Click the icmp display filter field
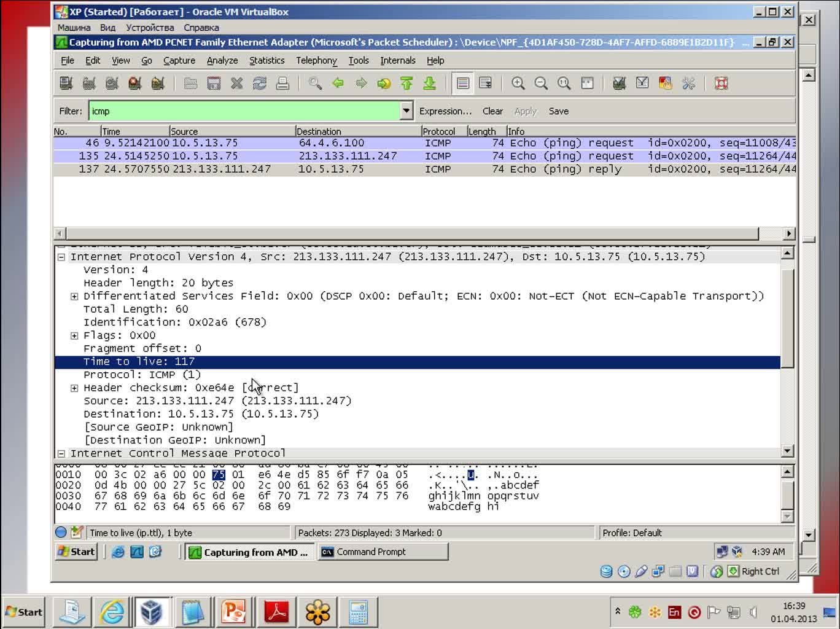Image resolution: width=840 pixels, height=629 pixels. (x=245, y=111)
